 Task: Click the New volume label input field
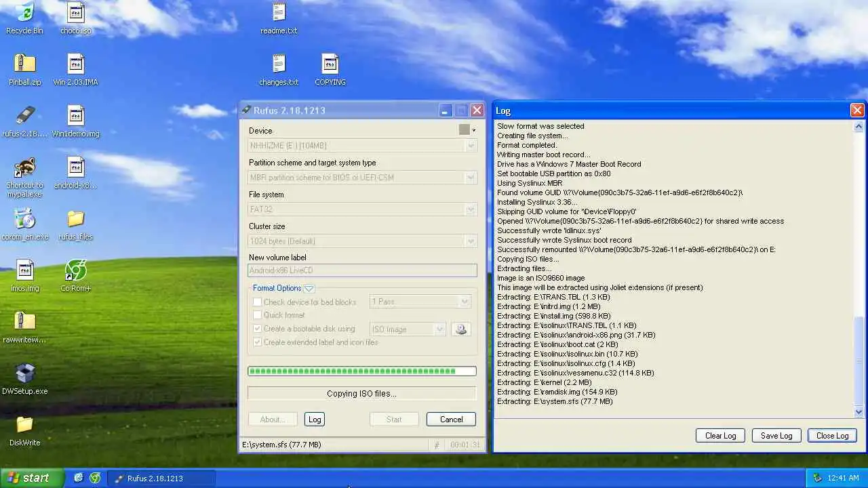[362, 270]
